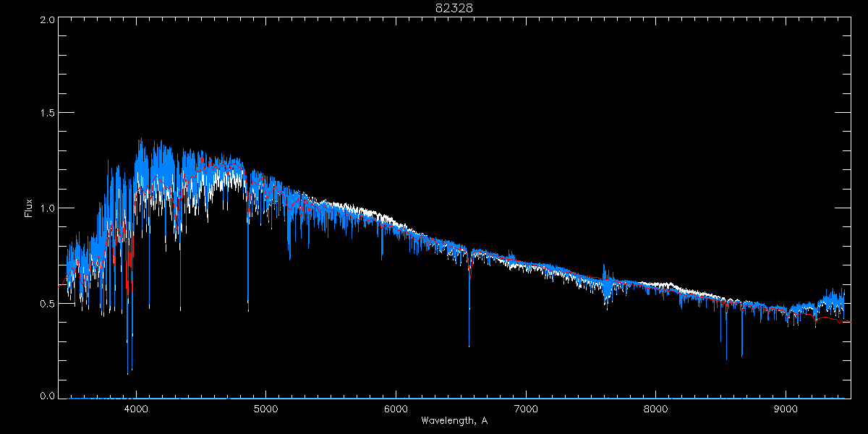Click the 0.0 y-axis tick label

tap(48, 396)
